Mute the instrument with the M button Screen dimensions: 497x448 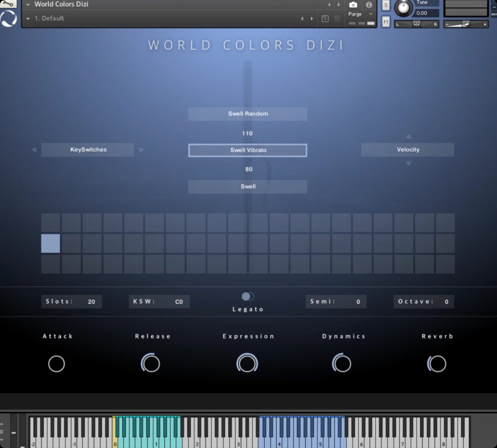[386, 22]
